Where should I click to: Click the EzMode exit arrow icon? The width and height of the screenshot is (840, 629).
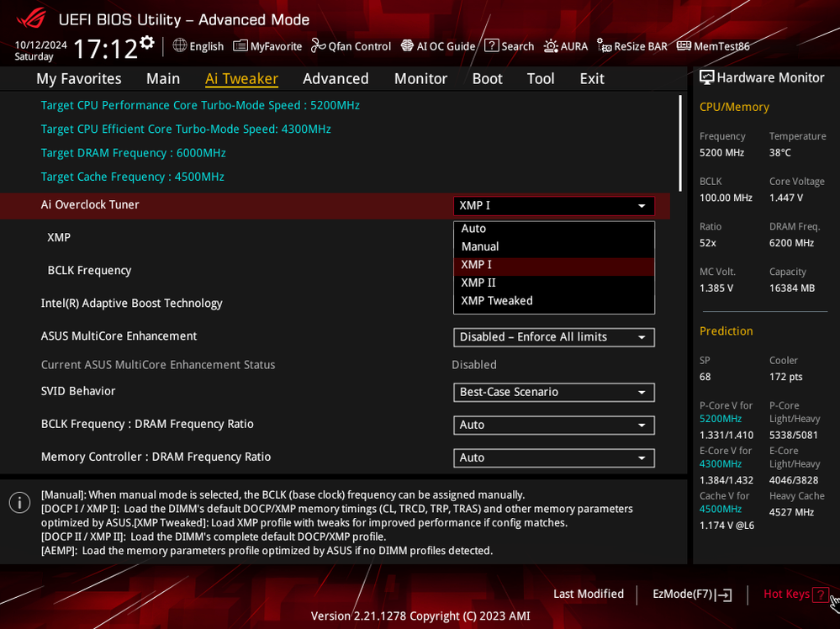point(723,595)
